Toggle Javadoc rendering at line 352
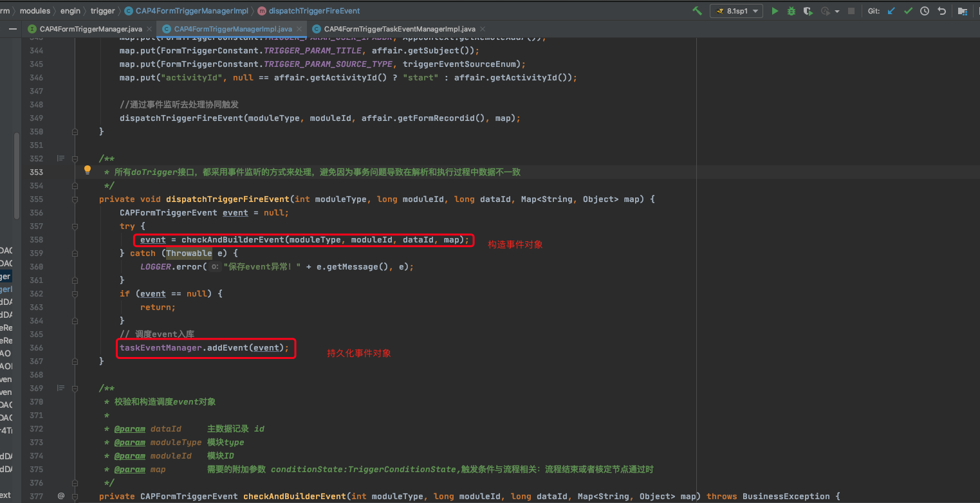This screenshot has width=980, height=503. [61, 158]
